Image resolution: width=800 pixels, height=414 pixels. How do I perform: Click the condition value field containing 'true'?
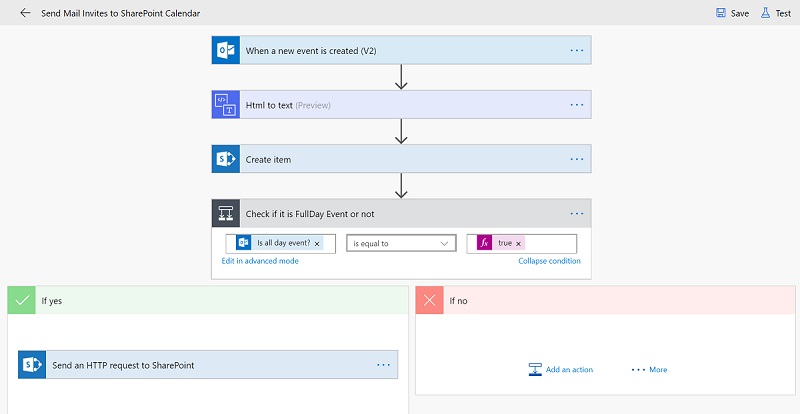tap(522, 243)
